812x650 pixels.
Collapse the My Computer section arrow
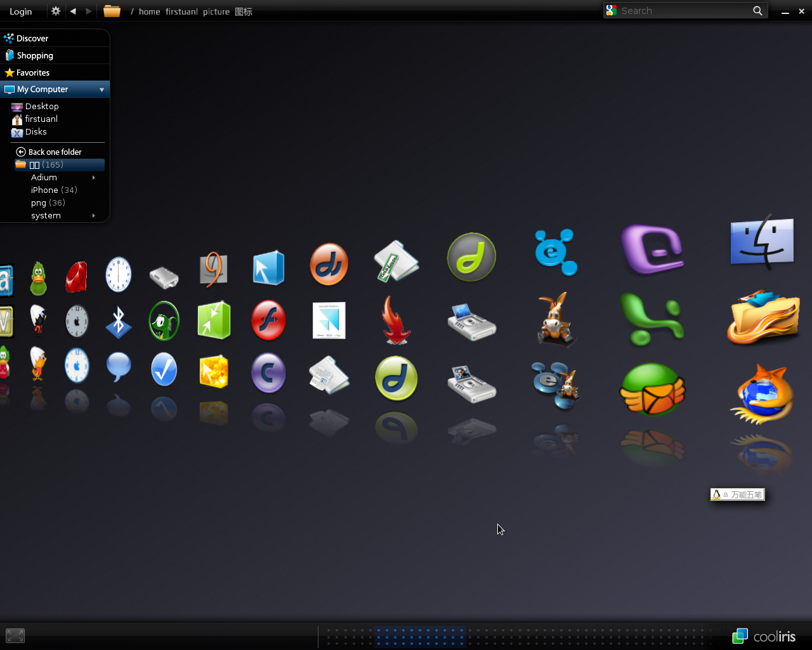point(101,90)
